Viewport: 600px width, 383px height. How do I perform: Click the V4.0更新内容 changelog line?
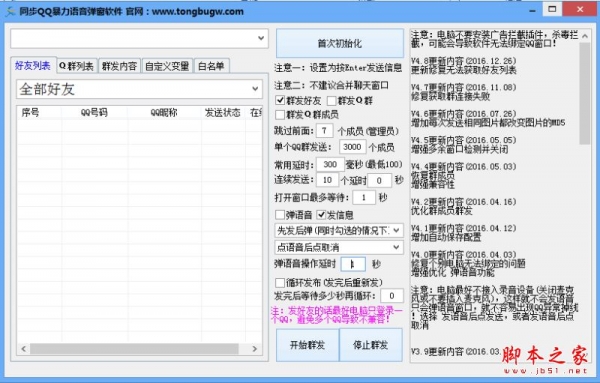click(x=463, y=254)
